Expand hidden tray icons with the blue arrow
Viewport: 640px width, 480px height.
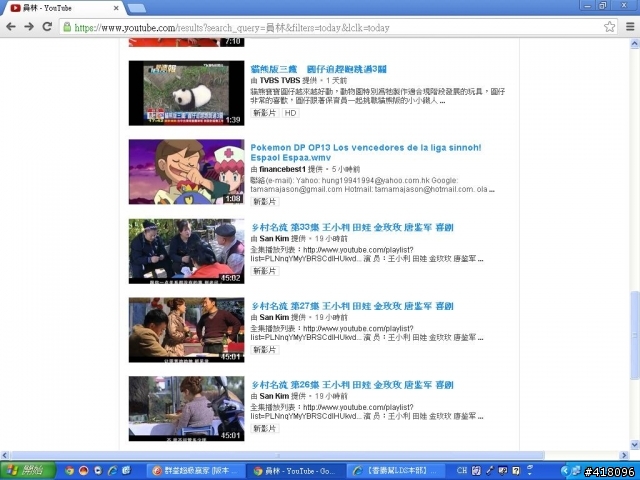coord(565,471)
